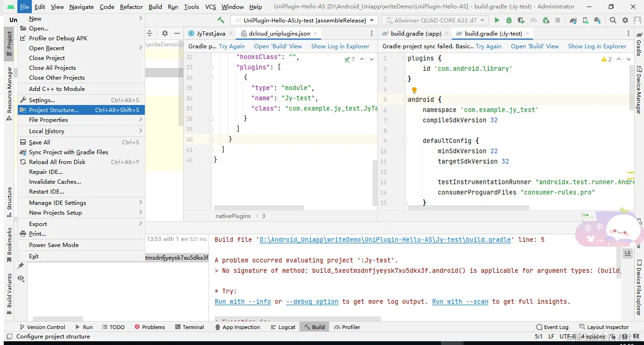644x345 pixels.
Task: Click the Debug bug icon in toolbar
Action: (509, 20)
